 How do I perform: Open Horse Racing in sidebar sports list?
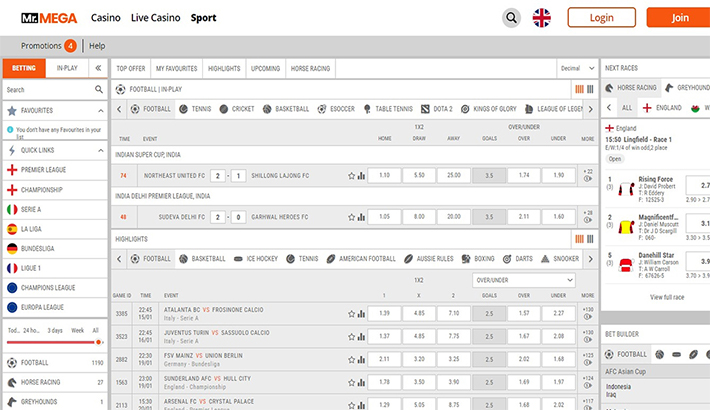55,382
